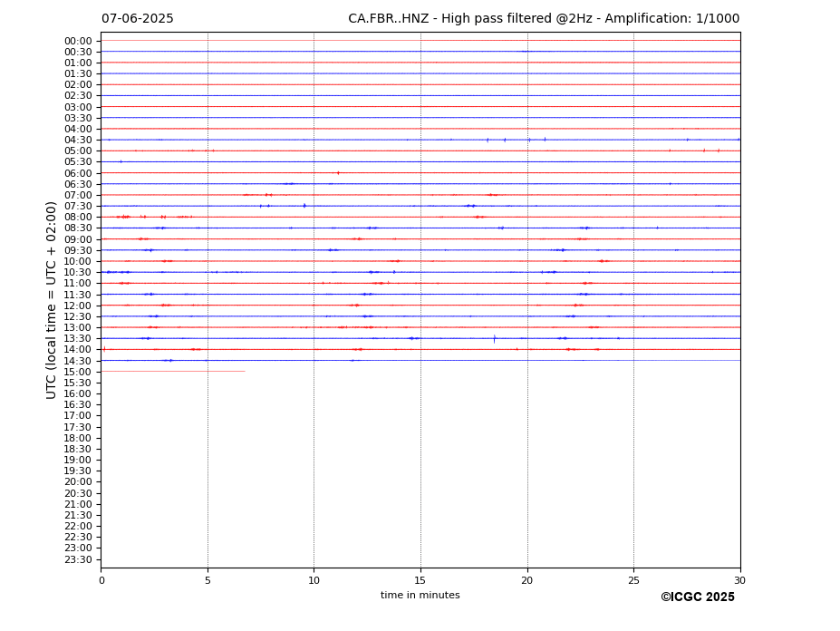Screen dimensions: 840x631
Task: Click the 08:30 time row label
Action: click(x=78, y=228)
